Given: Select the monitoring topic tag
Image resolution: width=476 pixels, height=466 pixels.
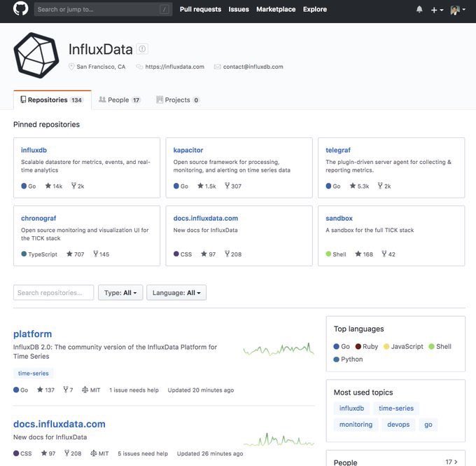Looking at the screenshot, I should click(x=356, y=425).
